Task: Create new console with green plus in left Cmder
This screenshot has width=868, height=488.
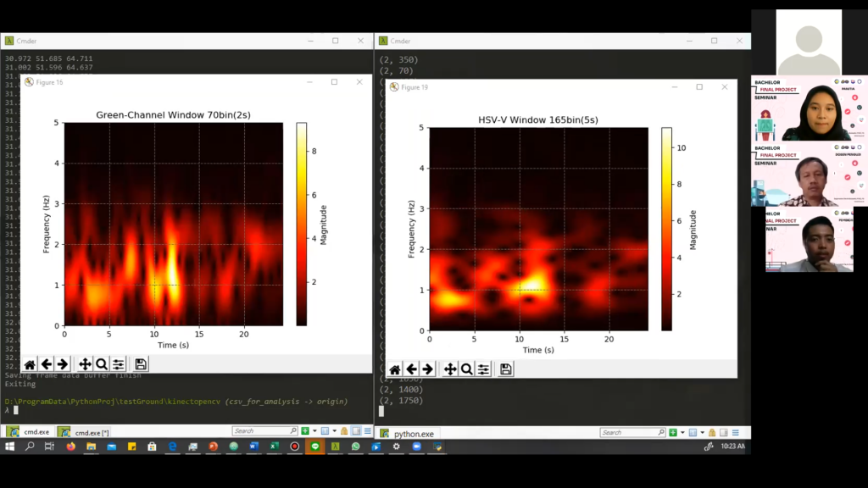Action: coord(306,431)
